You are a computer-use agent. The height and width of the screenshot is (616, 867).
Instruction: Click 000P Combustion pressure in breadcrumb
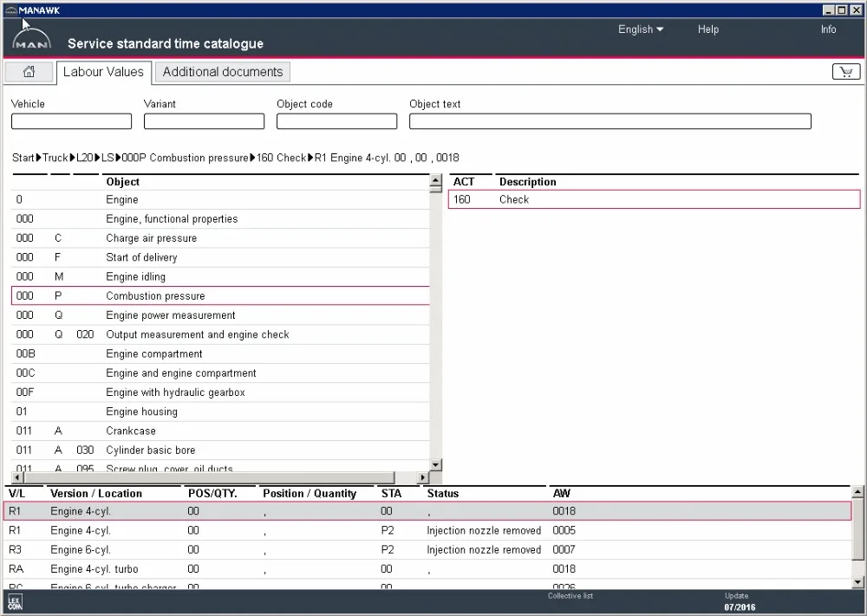[x=185, y=158]
